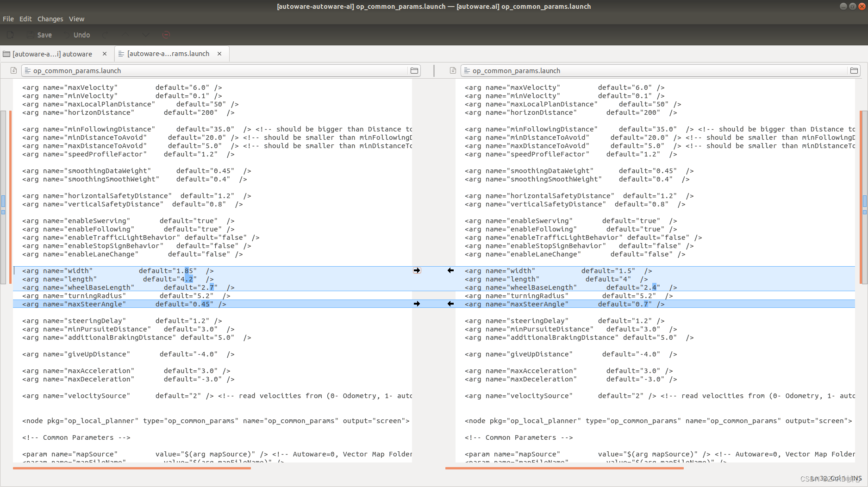
Task: Browse folder icon in left file chooser
Action: [x=414, y=70]
